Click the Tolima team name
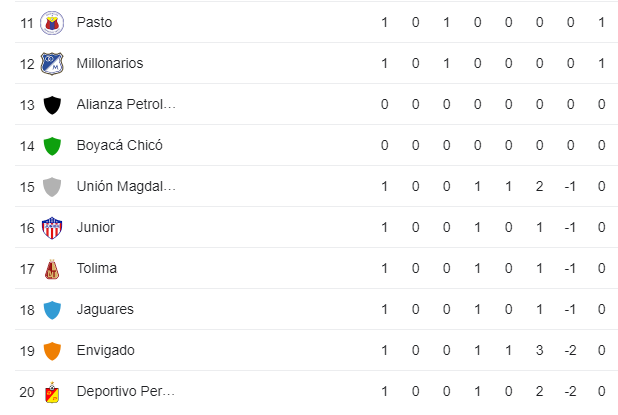Screen dimensions: 618x415 click(97, 268)
